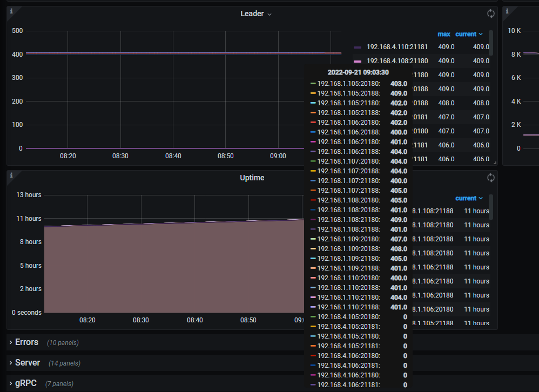The height and width of the screenshot is (392, 539).
Task: Click the info icon on the right-side panel
Action: [507, 11]
